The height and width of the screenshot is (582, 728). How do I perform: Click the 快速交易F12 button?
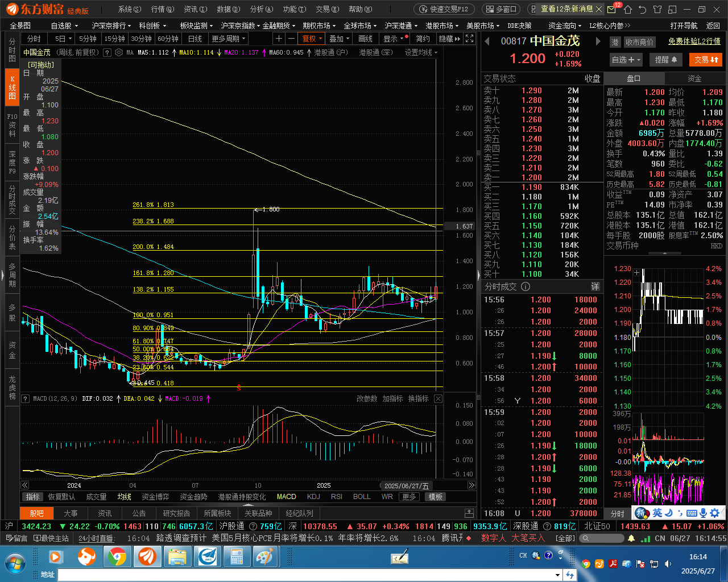[x=444, y=9]
